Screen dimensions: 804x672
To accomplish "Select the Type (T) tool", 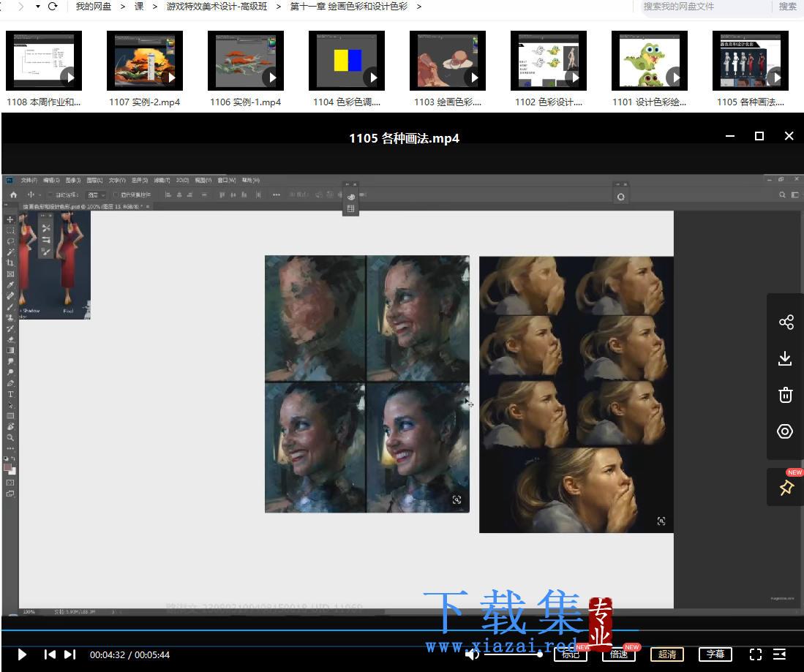I will pos(10,394).
